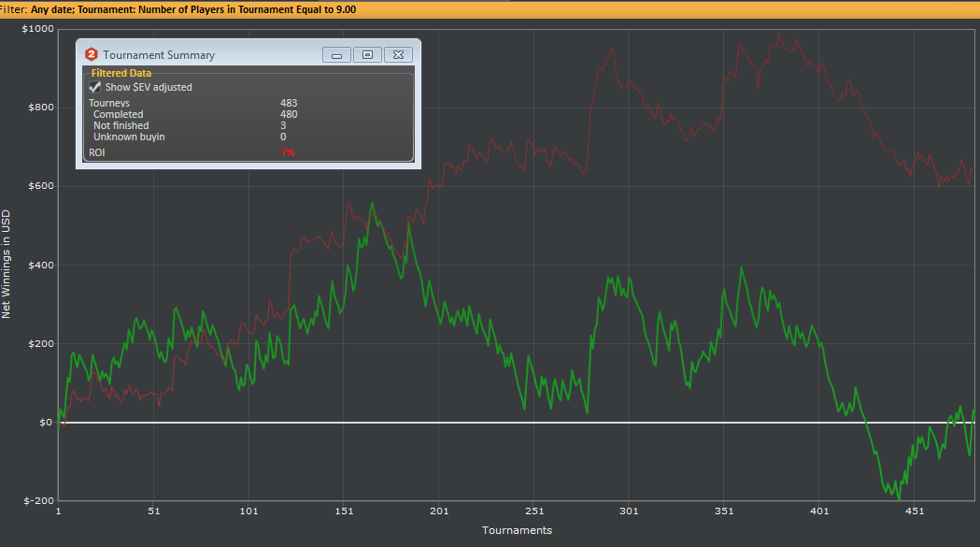Click the Unknown buyin value 0
The image size is (980, 547).
283,137
